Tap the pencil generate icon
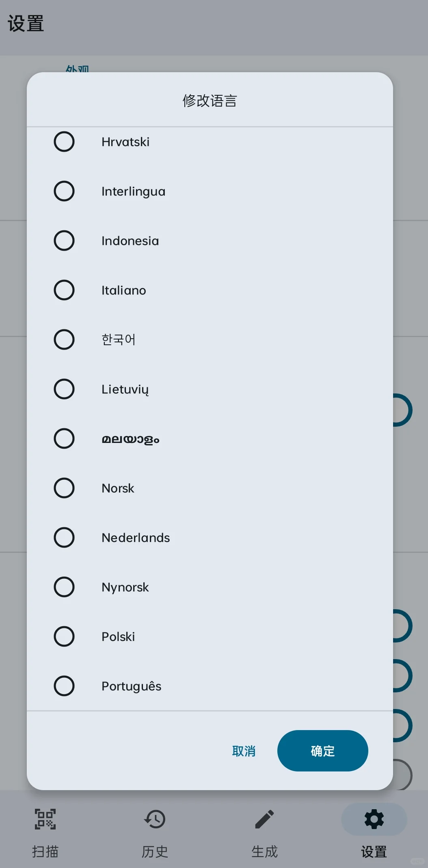 264,819
